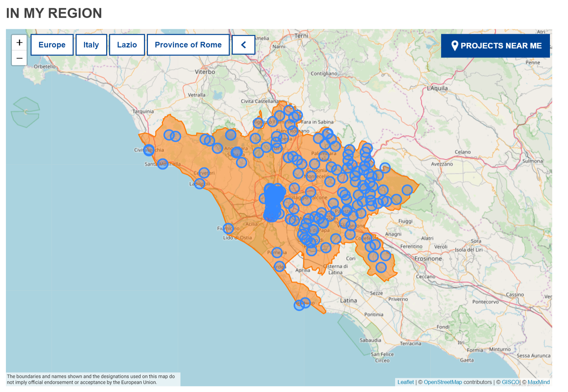Zoom in on the map
This screenshot has height=392, width=568.
click(19, 43)
